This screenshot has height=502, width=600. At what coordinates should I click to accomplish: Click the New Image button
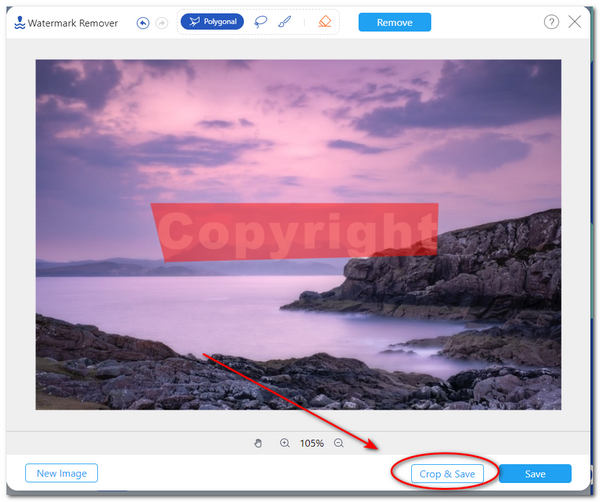61,473
